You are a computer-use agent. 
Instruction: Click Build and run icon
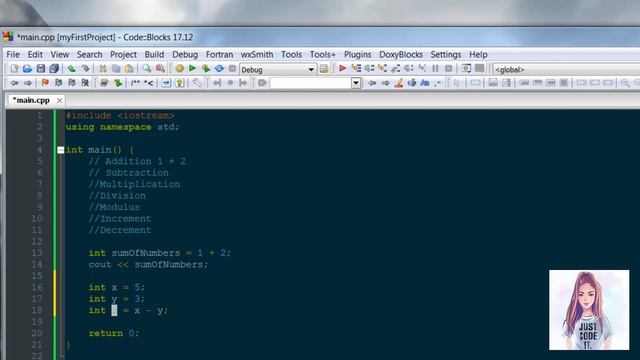[206, 69]
